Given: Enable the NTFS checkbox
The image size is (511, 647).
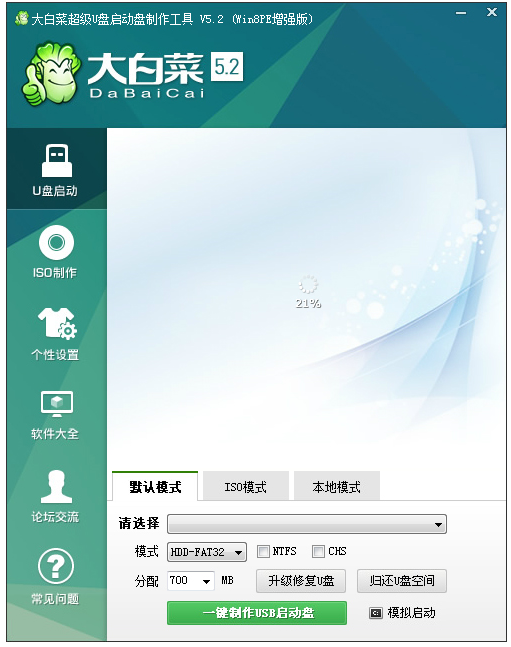Looking at the screenshot, I should (263, 552).
